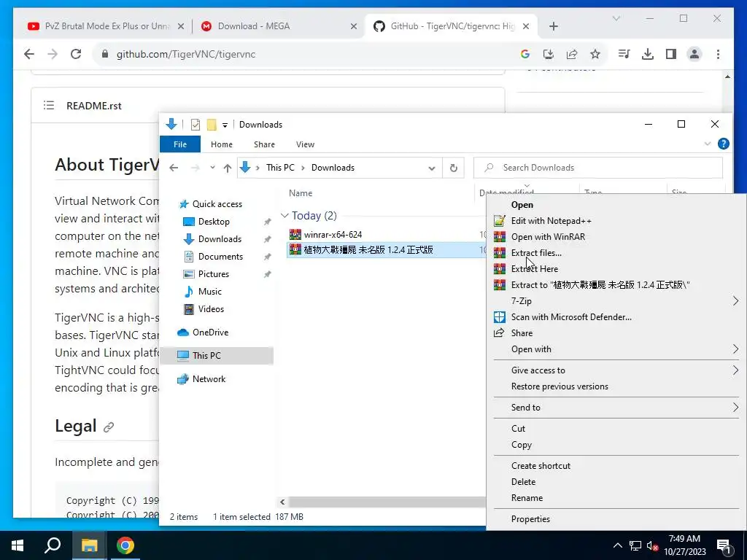Switch to the View ribbon tab
Image resolution: width=747 pixels, height=560 pixels.
(305, 144)
